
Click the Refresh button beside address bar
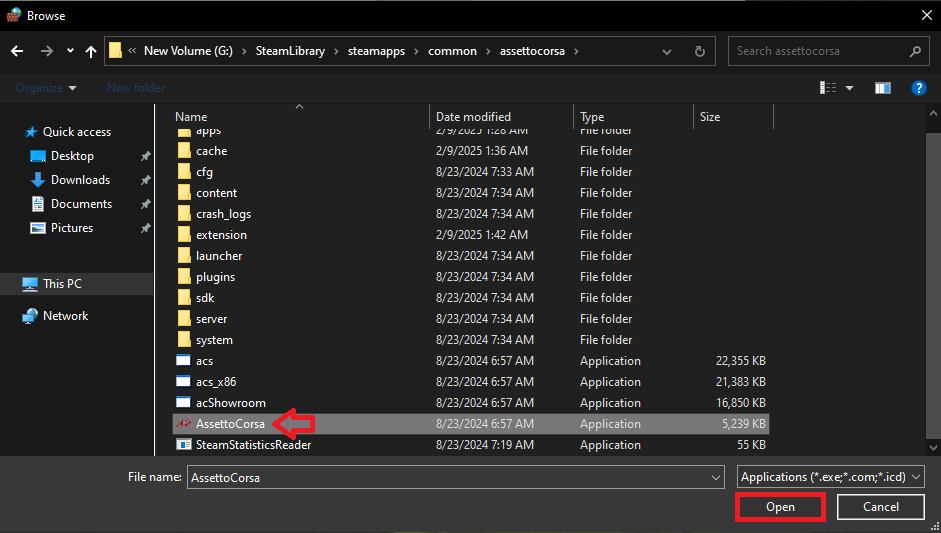700,51
